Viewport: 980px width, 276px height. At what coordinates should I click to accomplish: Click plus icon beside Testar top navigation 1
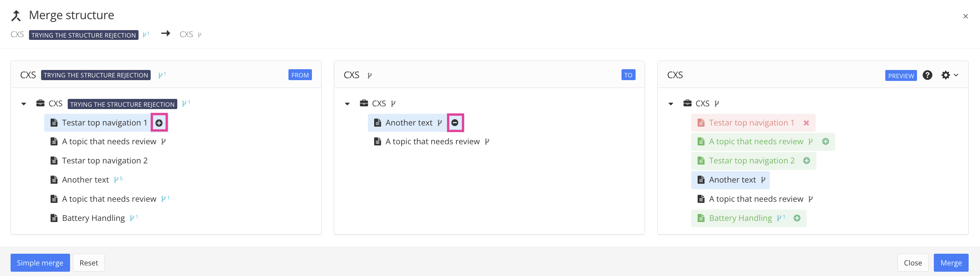coord(159,123)
